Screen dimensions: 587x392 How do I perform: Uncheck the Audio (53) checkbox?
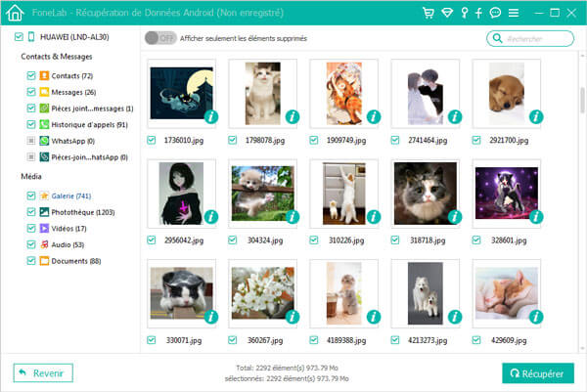pyautogui.click(x=31, y=244)
